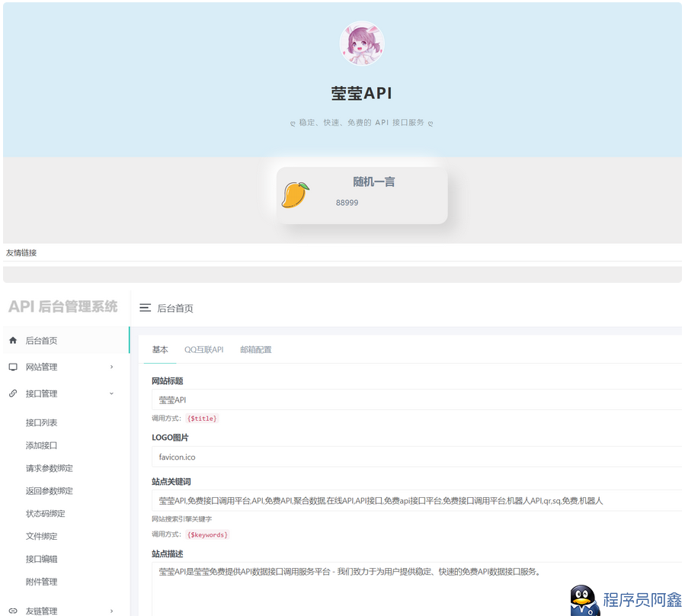
Task: Toggle the sidebar with the hamburger menu icon
Action: (145, 308)
